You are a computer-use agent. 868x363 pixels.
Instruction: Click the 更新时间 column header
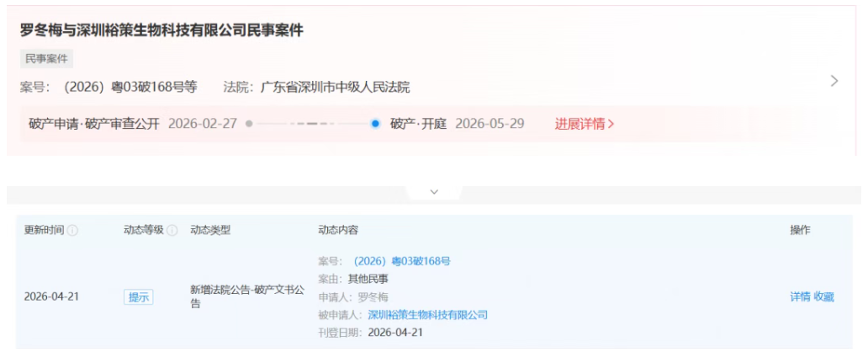44,230
